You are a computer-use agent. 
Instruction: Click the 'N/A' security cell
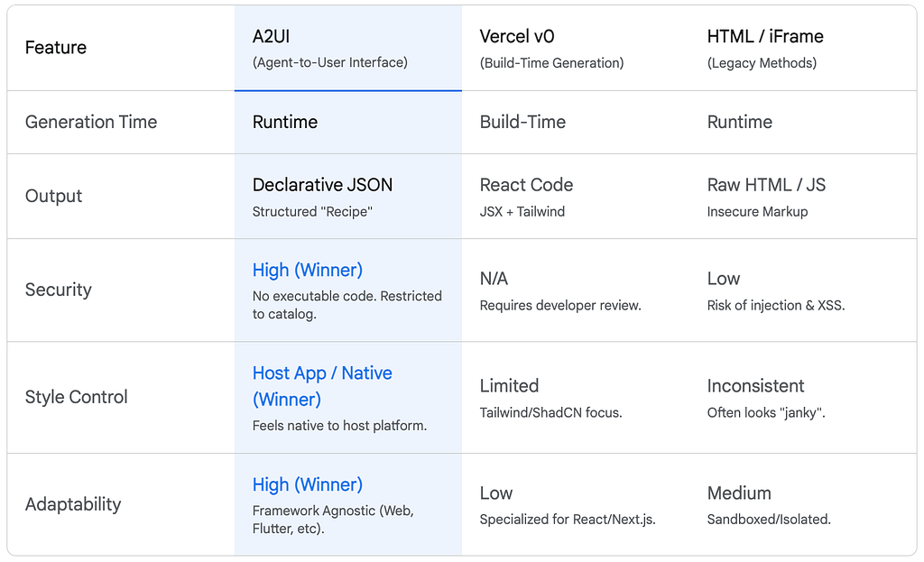494,279
